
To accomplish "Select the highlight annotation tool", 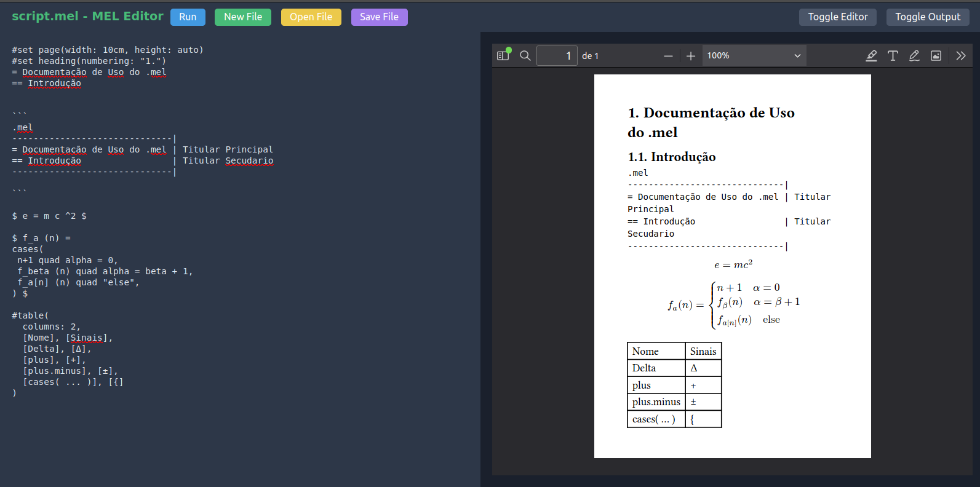I will coord(871,56).
